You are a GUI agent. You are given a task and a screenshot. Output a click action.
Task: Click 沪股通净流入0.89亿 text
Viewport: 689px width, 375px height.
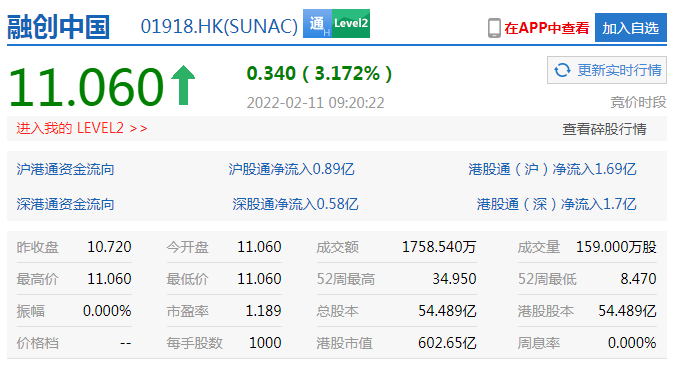tap(291, 169)
